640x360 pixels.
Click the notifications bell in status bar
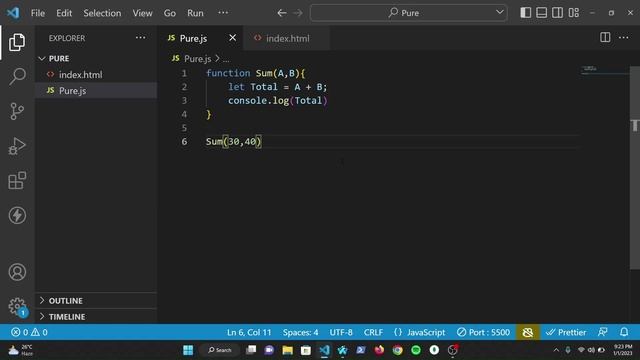pyautogui.click(x=624, y=332)
